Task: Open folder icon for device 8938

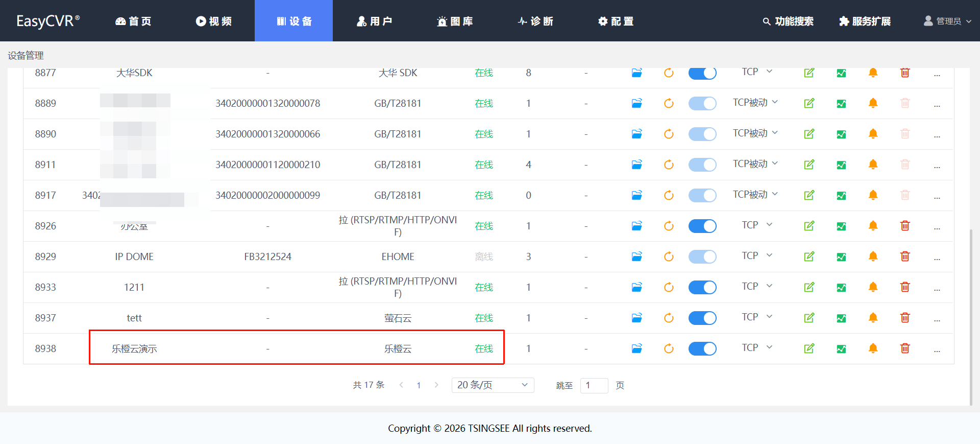Action: point(636,348)
